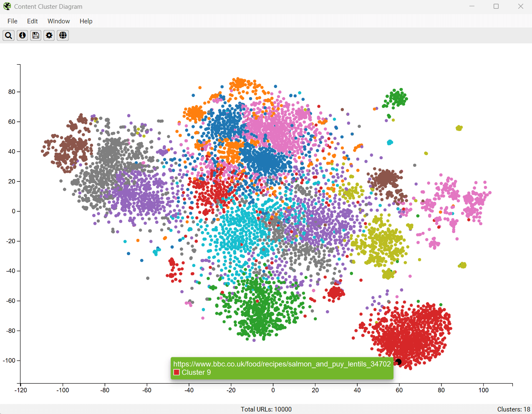Open the Help menu
The height and width of the screenshot is (414, 532).
click(86, 21)
